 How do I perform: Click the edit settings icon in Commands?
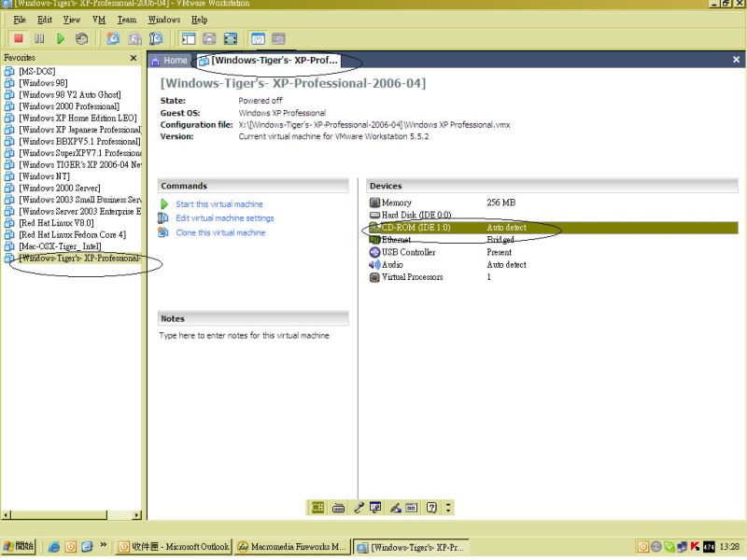162,218
